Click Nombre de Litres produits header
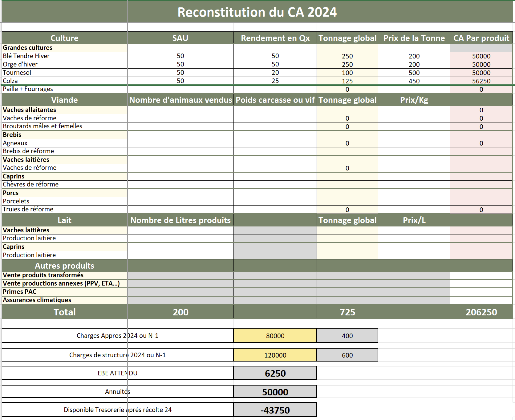This screenshot has width=515, height=420. (180, 220)
